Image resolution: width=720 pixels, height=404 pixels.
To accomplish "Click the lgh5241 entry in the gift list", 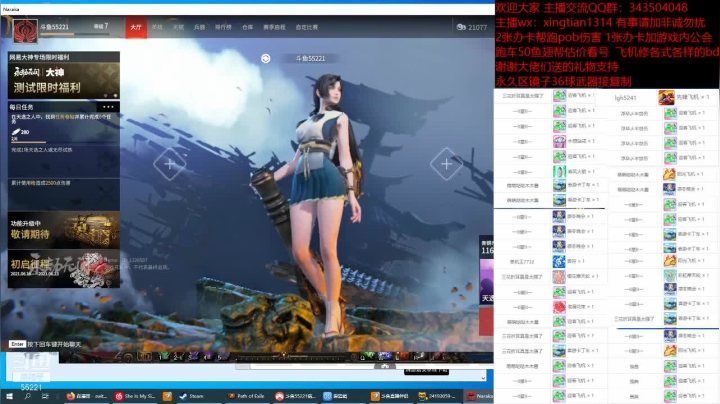I will click(625, 98).
